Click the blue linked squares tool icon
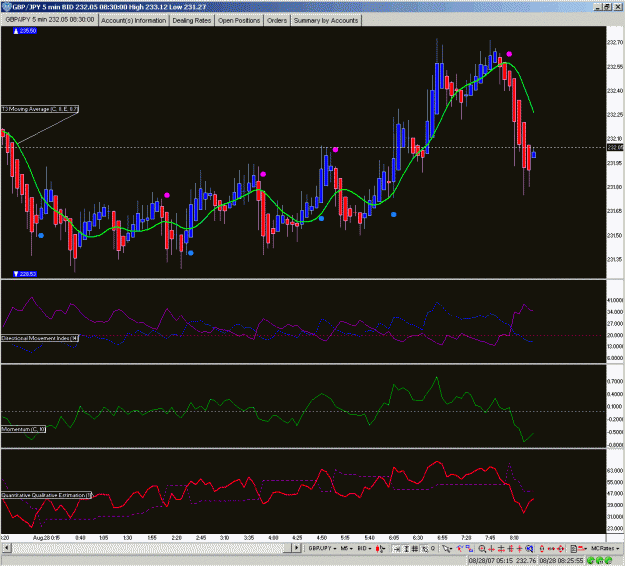The height and width of the screenshot is (566, 625). (x=470, y=548)
